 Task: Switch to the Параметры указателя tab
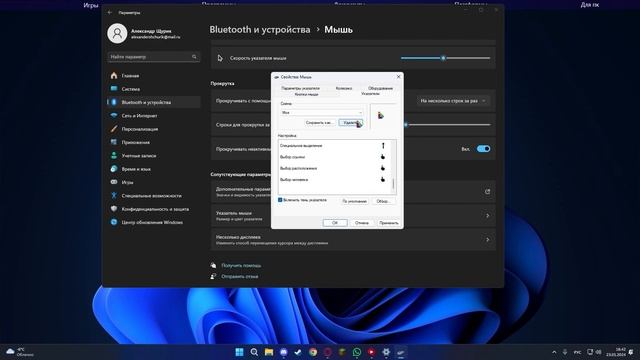tap(300, 88)
